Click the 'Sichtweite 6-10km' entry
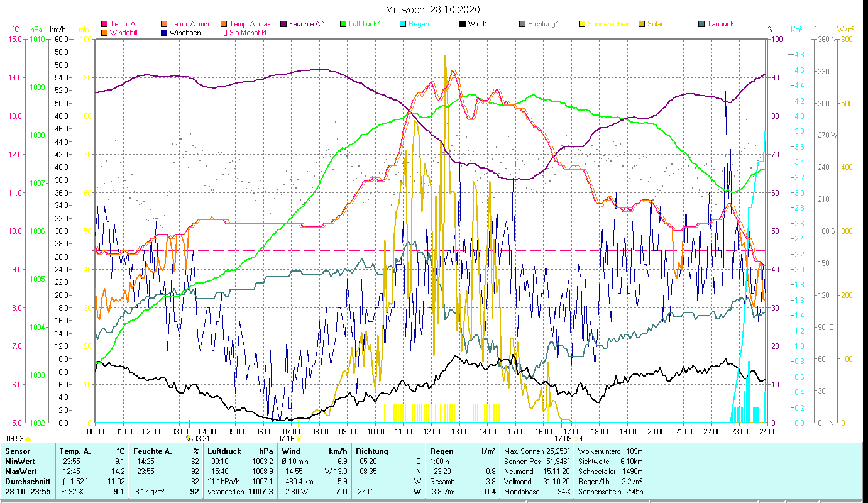This screenshot has width=868, height=503. (610, 462)
